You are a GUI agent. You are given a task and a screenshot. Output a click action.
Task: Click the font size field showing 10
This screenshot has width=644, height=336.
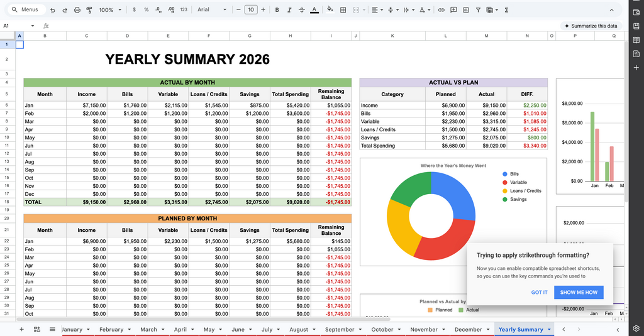(x=251, y=10)
